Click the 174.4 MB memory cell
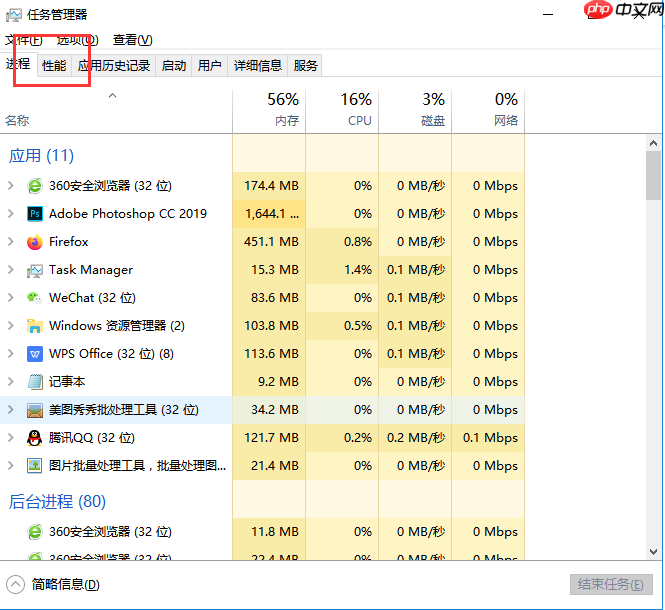This screenshot has width=665, height=610. point(269,186)
